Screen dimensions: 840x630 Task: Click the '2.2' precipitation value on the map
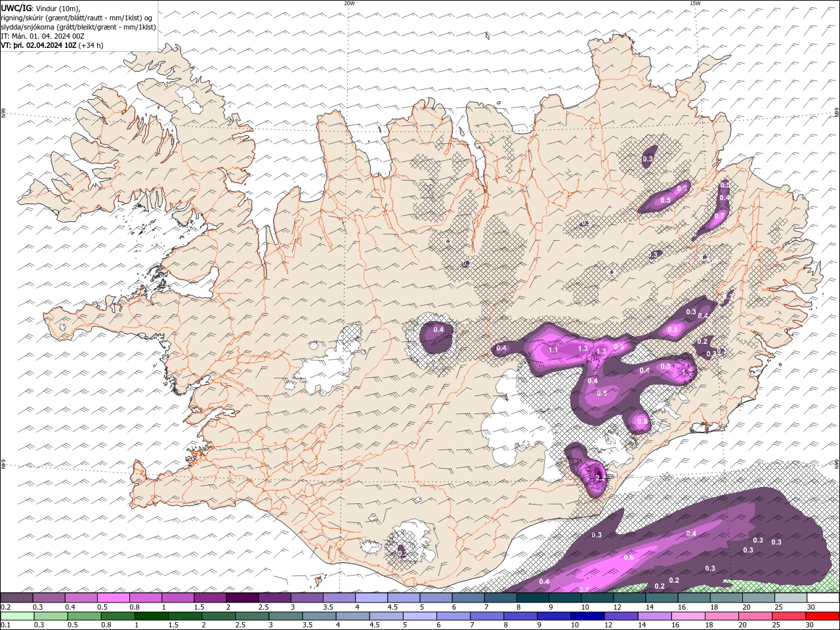[600, 478]
